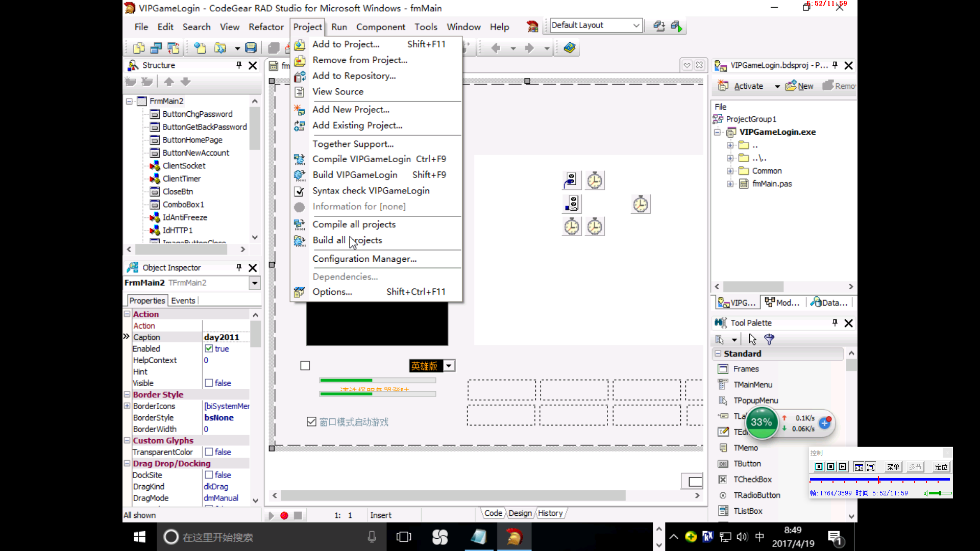Click the empty checkbox on the form

click(x=305, y=365)
